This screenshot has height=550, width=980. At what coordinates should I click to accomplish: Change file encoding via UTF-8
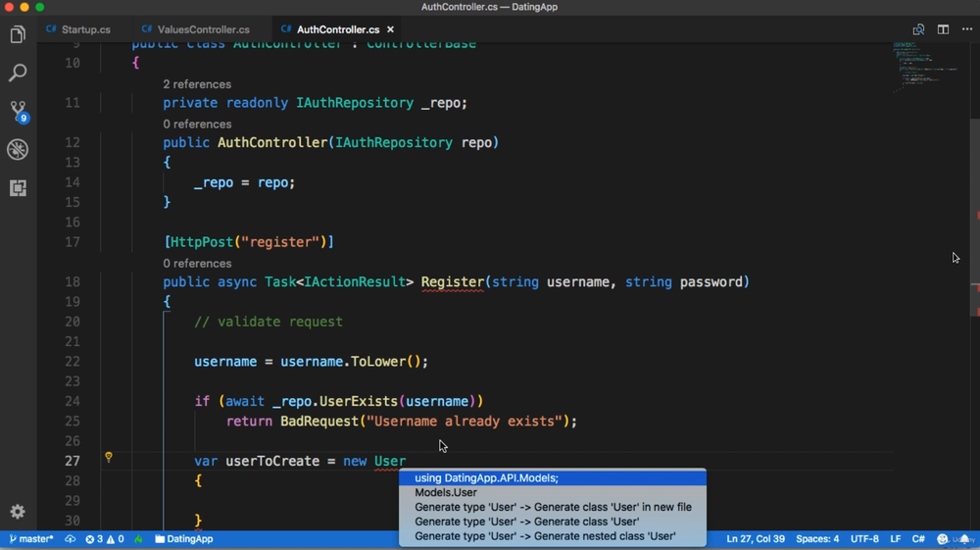click(864, 539)
